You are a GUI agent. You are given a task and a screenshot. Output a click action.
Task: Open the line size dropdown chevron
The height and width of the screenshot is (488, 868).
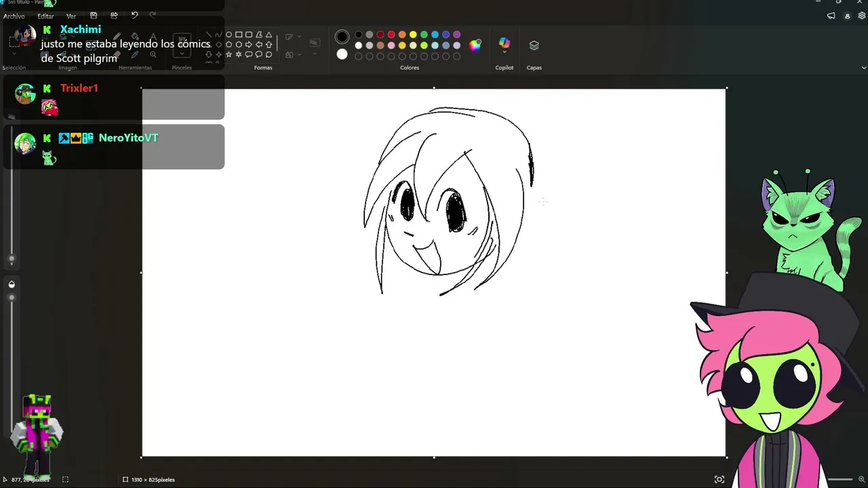point(315,54)
